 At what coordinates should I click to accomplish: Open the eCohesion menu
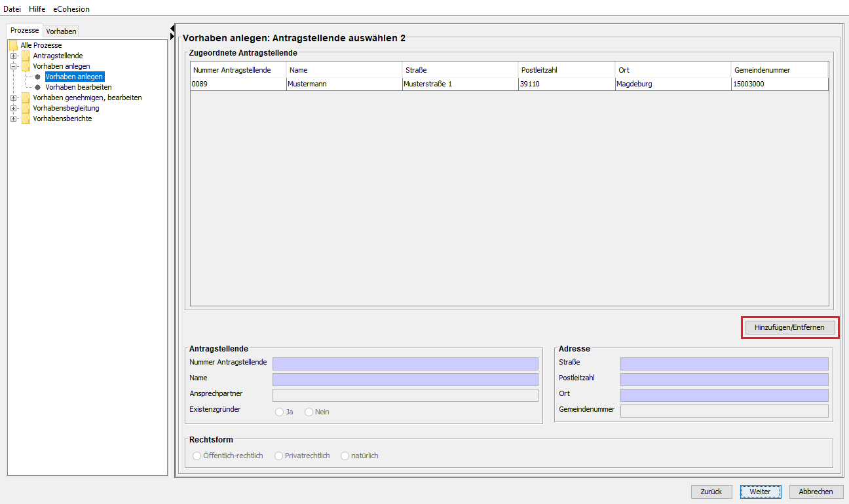pyautogui.click(x=71, y=9)
